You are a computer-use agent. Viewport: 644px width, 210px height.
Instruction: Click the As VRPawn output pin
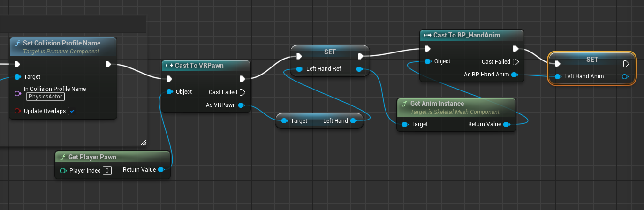(x=241, y=105)
